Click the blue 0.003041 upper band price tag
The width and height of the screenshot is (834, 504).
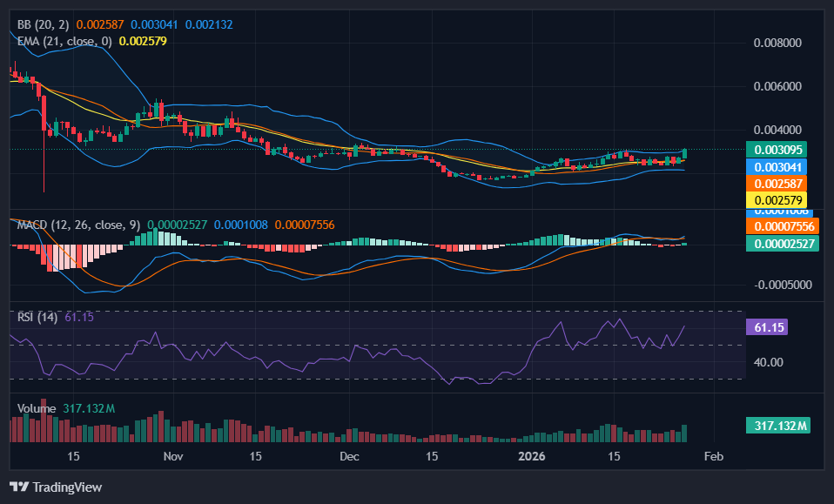(x=777, y=166)
